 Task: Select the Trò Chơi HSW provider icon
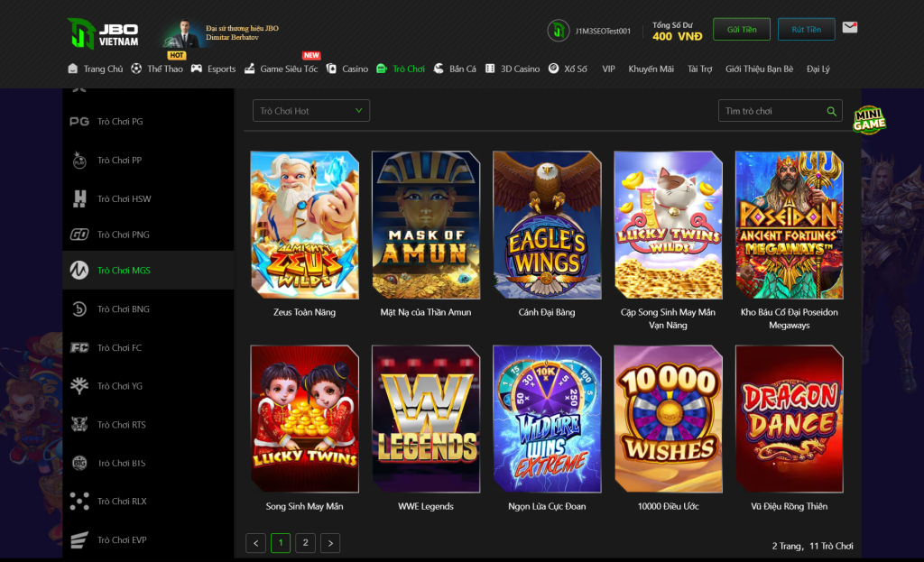click(x=79, y=198)
